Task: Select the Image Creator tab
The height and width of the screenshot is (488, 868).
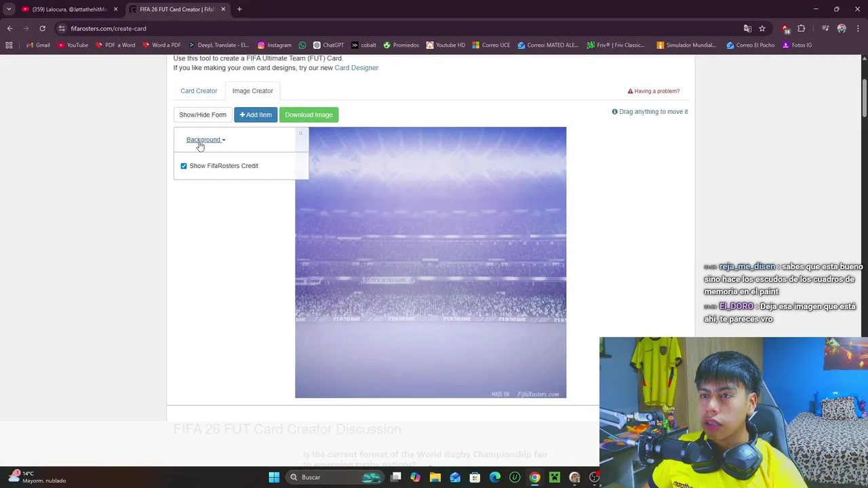Action: pyautogui.click(x=253, y=91)
